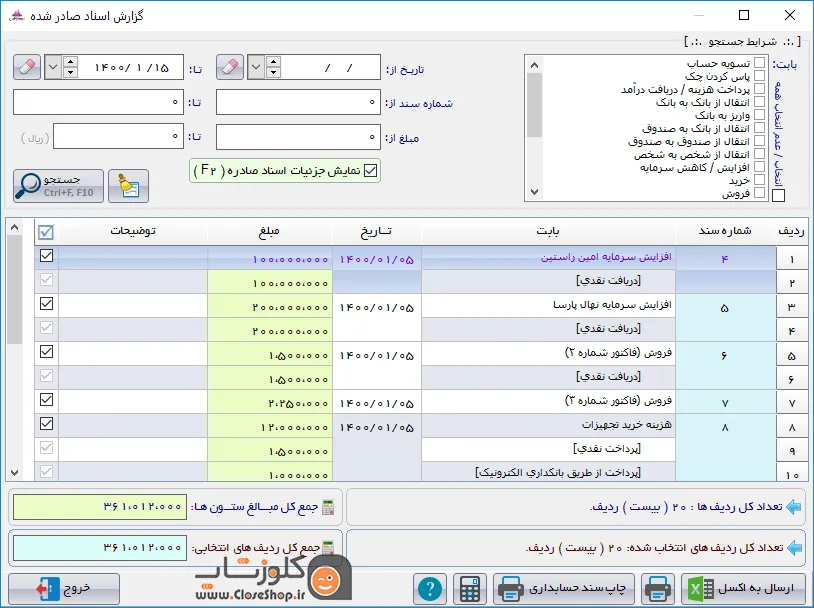The image size is (814, 608).
Task: Uncheck row 7 فروش فاکتور شماره ۳
Action: [x=46, y=399]
